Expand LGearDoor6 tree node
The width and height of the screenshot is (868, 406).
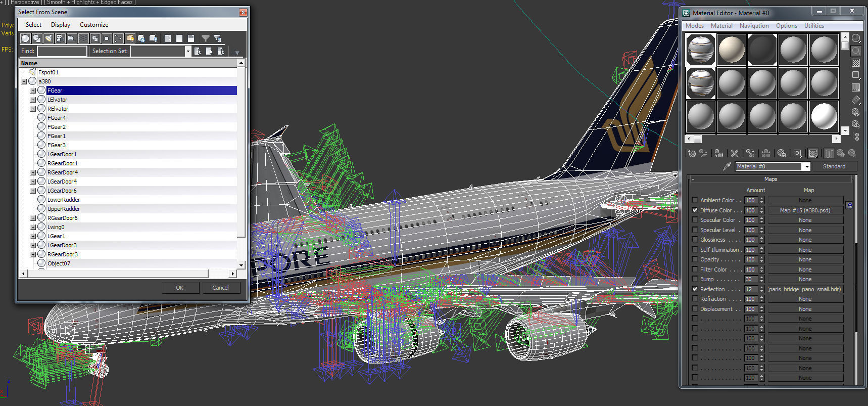pos(33,191)
